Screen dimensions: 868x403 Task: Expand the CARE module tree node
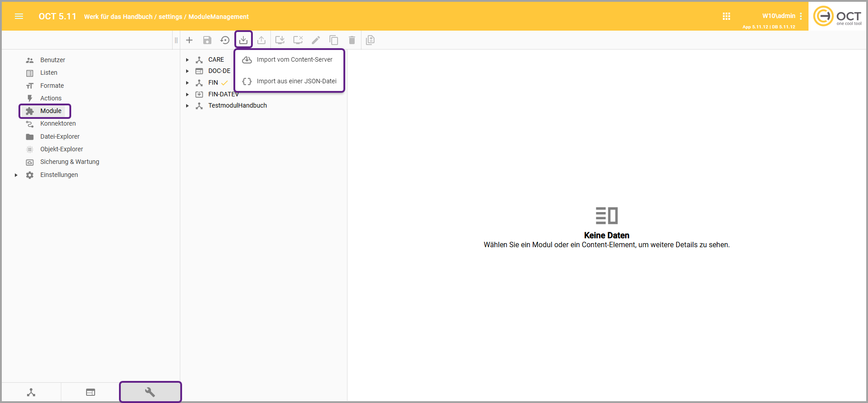coord(187,59)
